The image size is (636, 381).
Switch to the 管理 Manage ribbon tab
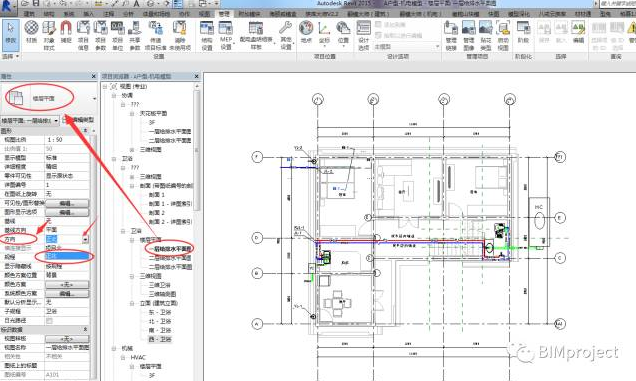point(224,14)
